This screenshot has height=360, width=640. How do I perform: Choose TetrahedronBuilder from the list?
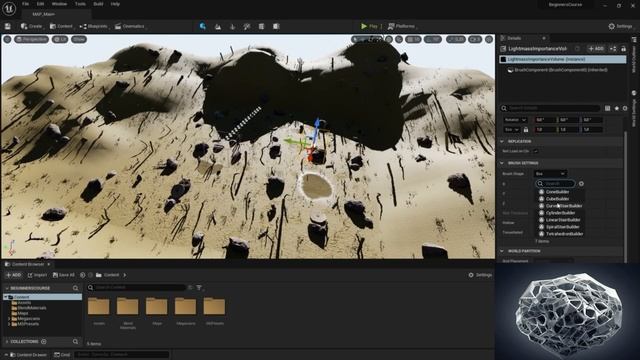564,234
